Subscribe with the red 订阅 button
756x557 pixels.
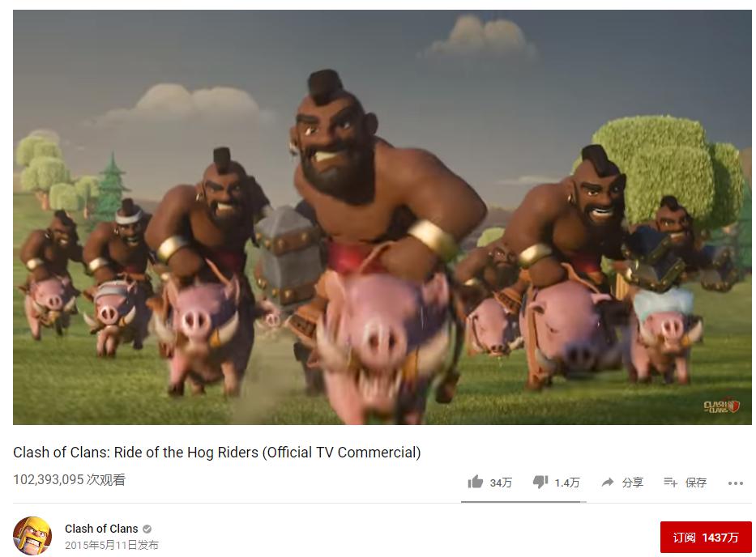[x=706, y=538]
